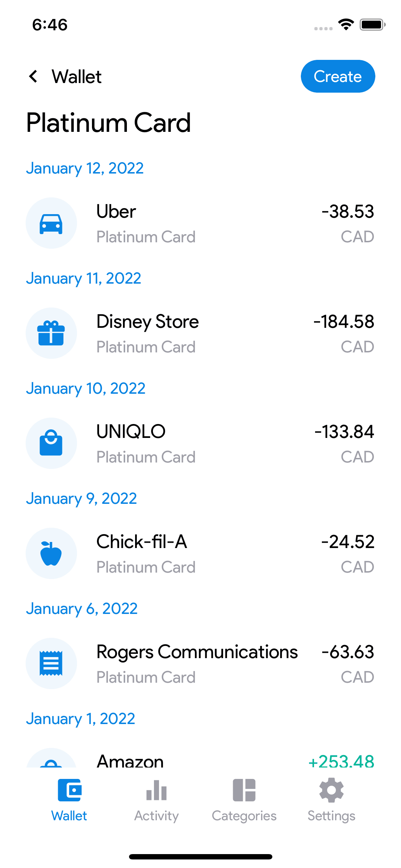Tap the shopping bag icon for UNIQLO

pos(51,443)
